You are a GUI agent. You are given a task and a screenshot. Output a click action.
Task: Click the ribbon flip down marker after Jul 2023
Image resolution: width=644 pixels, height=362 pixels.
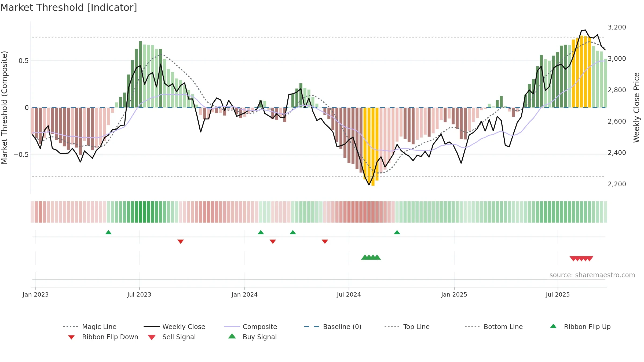181,242
